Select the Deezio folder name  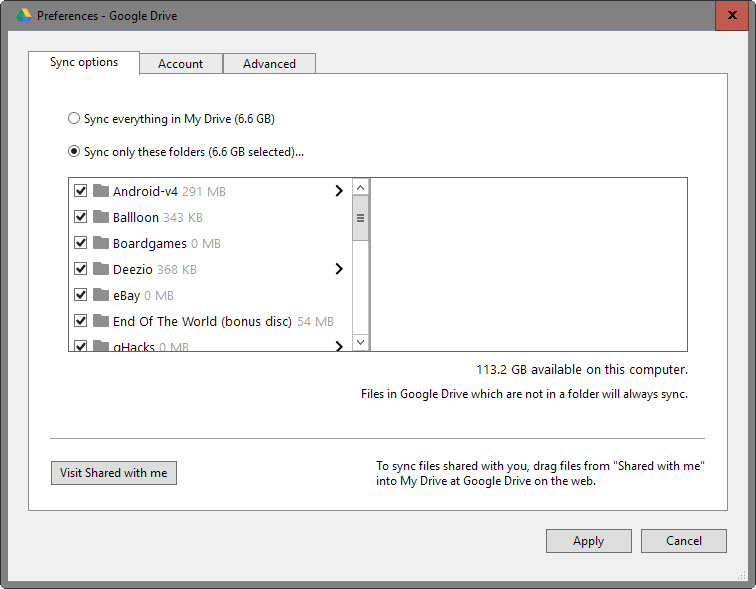click(133, 269)
